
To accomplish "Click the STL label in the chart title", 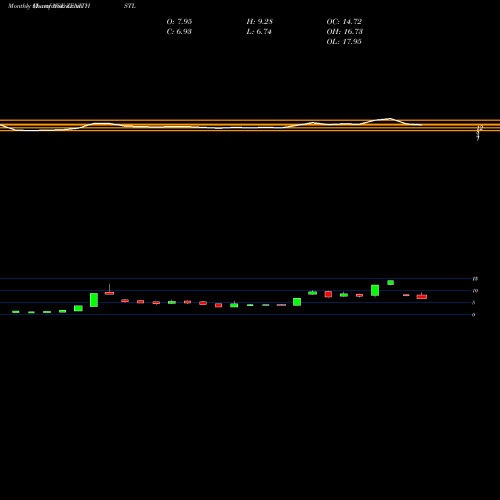I will [x=130, y=6].
